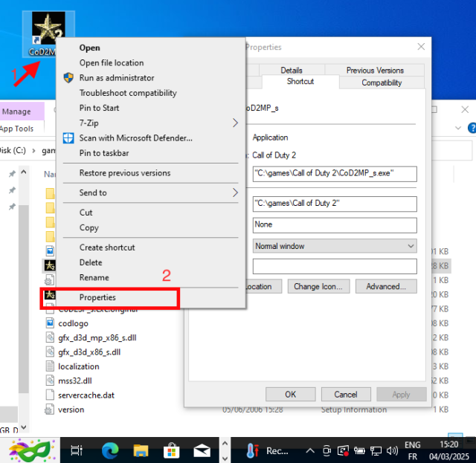476x463 pixels.
Task: Click the Microsoft Defender scan icon
Action: pyautogui.click(x=68, y=138)
